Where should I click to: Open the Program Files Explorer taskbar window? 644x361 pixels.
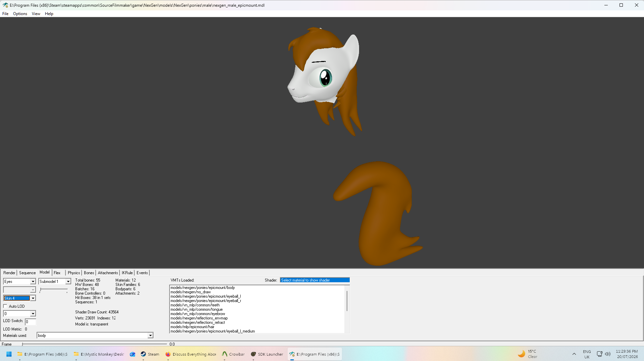(x=42, y=354)
